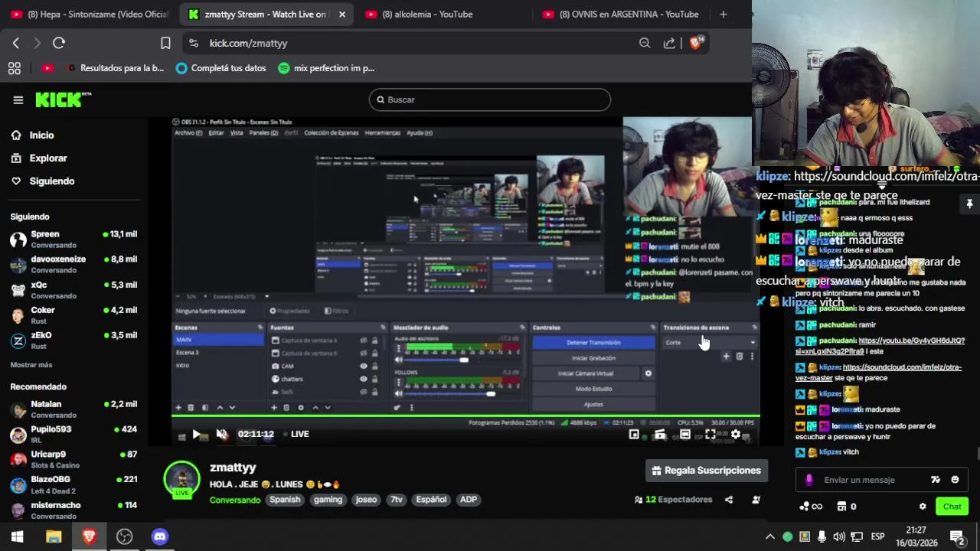
Task: Click the Conversando category link
Action: pos(235,500)
